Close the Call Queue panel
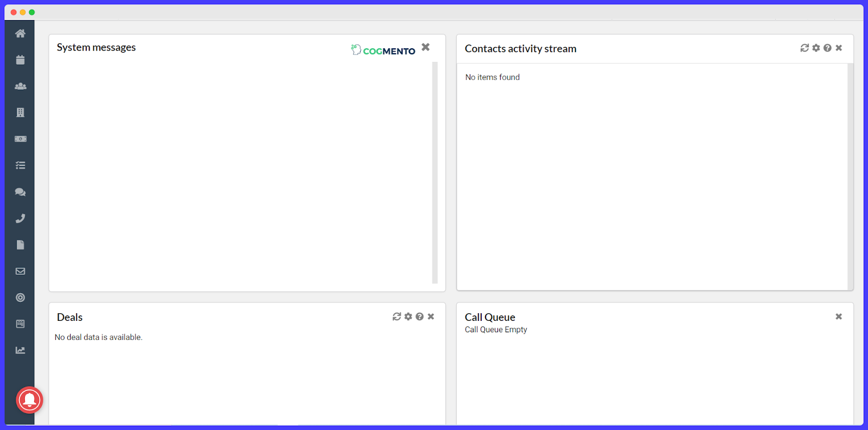The width and height of the screenshot is (868, 430). (839, 317)
